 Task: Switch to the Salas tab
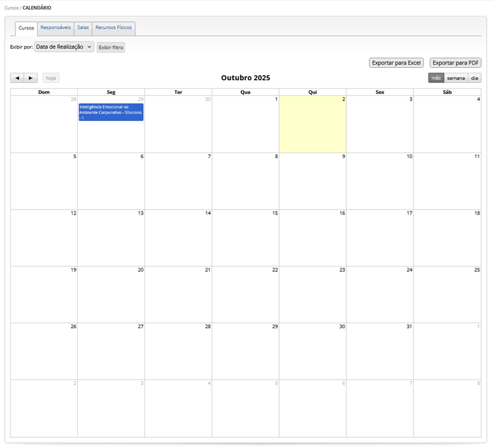tap(83, 28)
